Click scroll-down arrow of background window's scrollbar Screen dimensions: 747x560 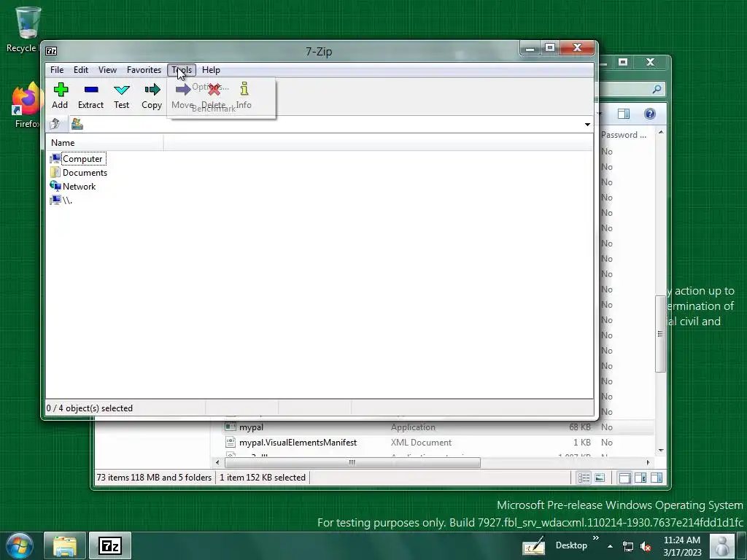tap(661, 450)
